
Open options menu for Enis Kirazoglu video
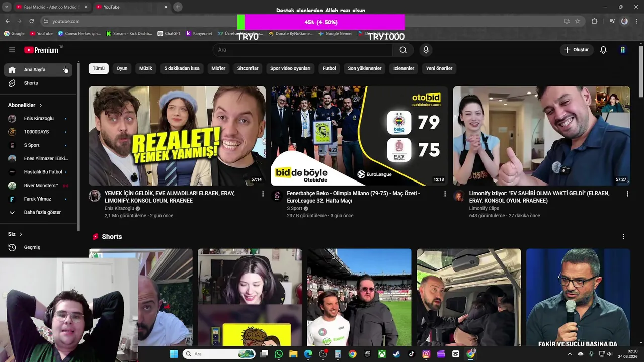click(x=263, y=194)
